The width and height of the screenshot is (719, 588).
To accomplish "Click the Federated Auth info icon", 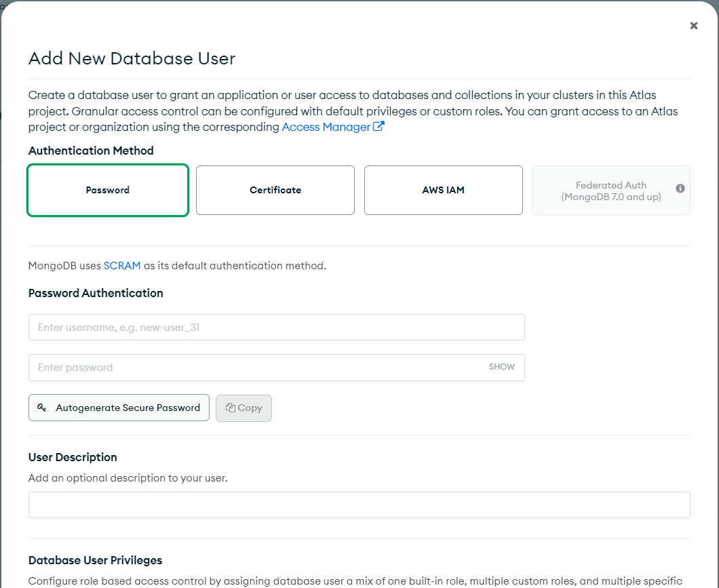I will tap(680, 189).
